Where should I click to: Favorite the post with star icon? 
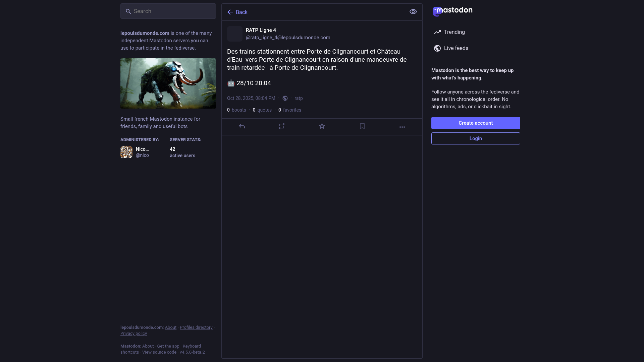pyautogui.click(x=322, y=126)
